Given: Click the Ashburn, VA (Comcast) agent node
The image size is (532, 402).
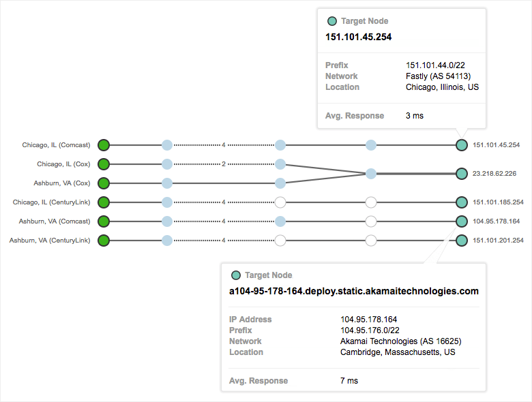Looking at the screenshot, I should [x=104, y=221].
